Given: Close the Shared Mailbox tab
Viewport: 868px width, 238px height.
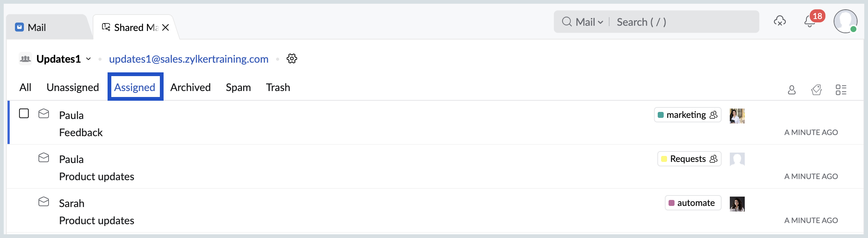Looking at the screenshot, I should [x=165, y=28].
